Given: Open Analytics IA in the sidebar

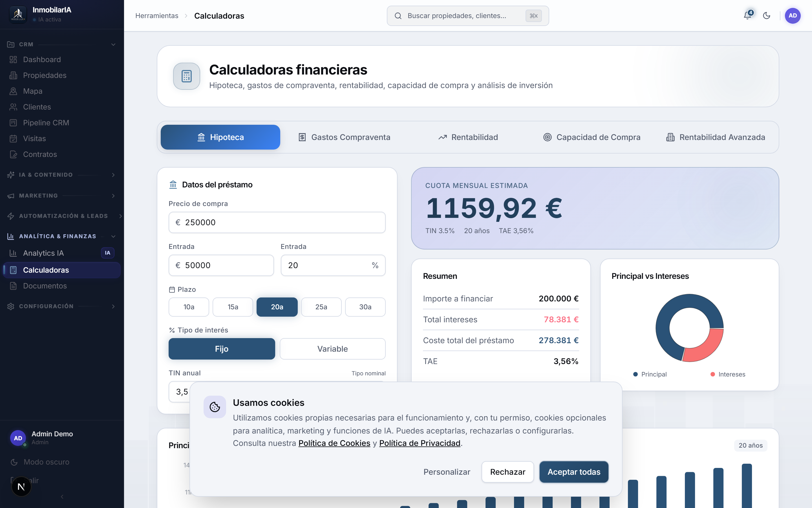Looking at the screenshot, I should (x=62, y=253).
